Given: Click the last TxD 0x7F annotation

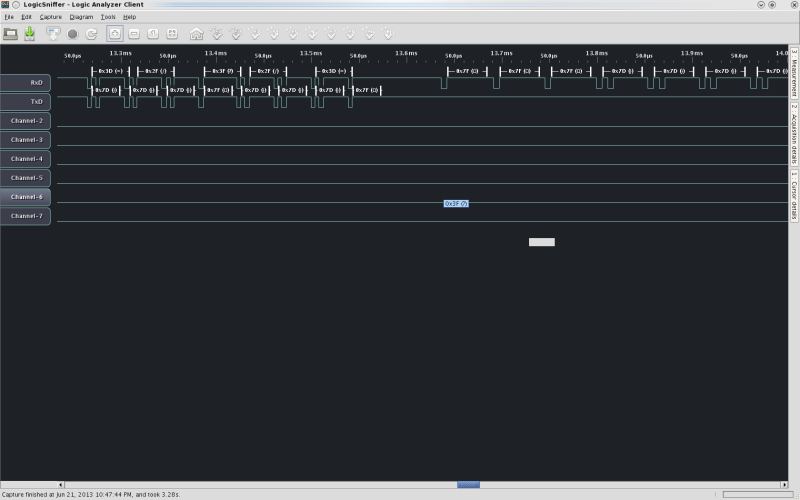Looking at the screenshot, I should (367, 90).
